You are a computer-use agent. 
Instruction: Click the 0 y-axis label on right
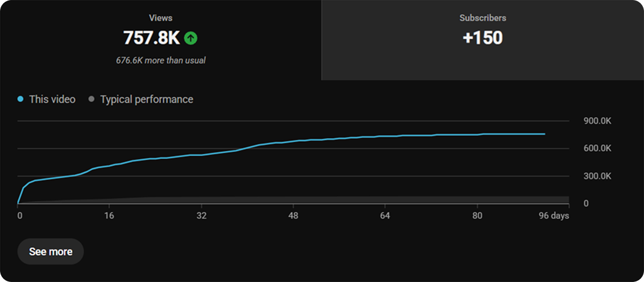pyautogui.click(x=586, y=204)
